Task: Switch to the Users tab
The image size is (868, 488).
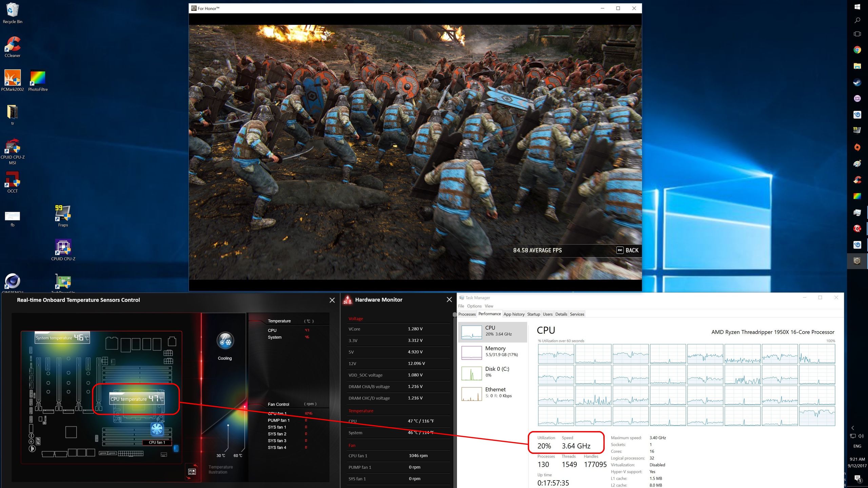Action: (548, 314)
